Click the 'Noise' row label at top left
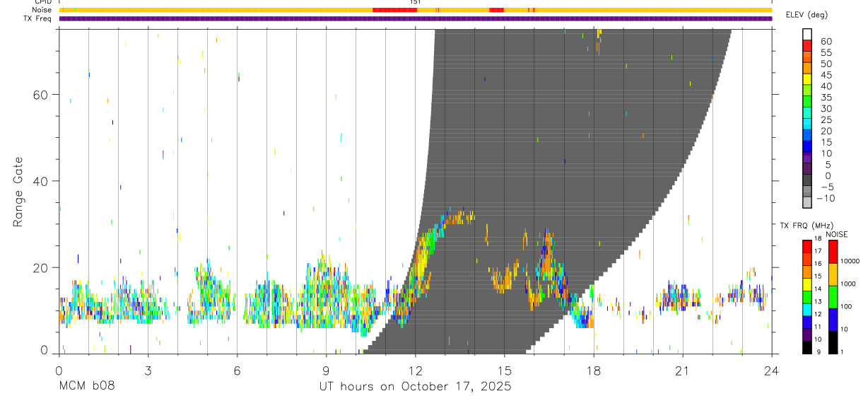Image resolution: width=868 pixels, height=401 pixels. (x=42, y=10)
